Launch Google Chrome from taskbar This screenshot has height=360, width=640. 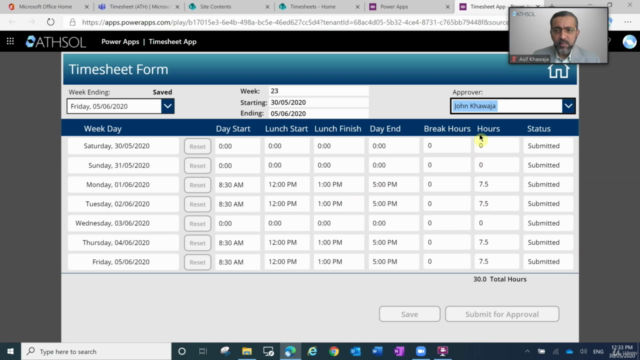[x=334, y=351]
